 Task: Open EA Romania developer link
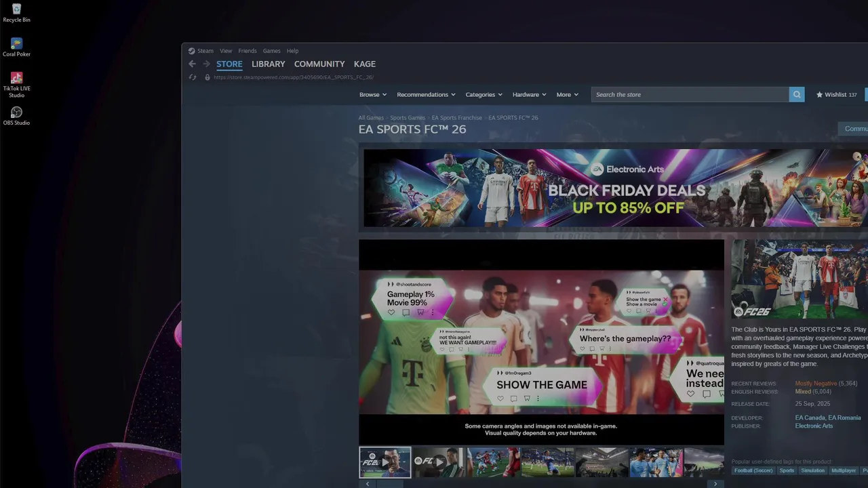844,418
